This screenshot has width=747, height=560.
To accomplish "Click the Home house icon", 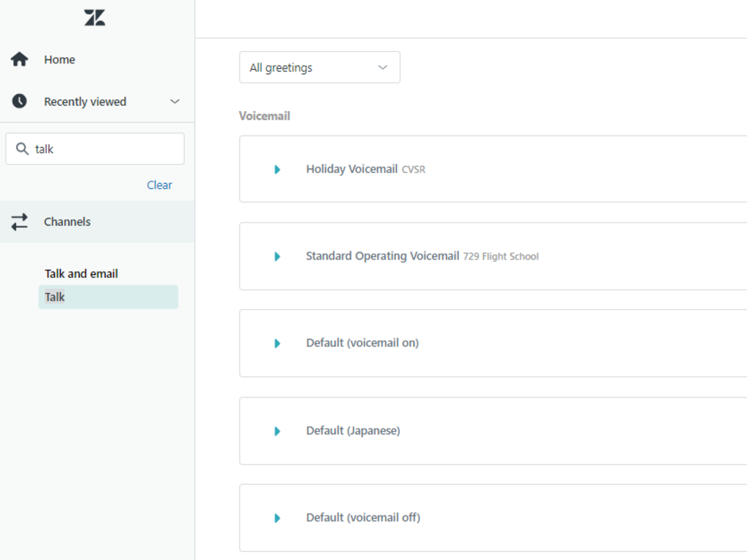I will [19, 60].
